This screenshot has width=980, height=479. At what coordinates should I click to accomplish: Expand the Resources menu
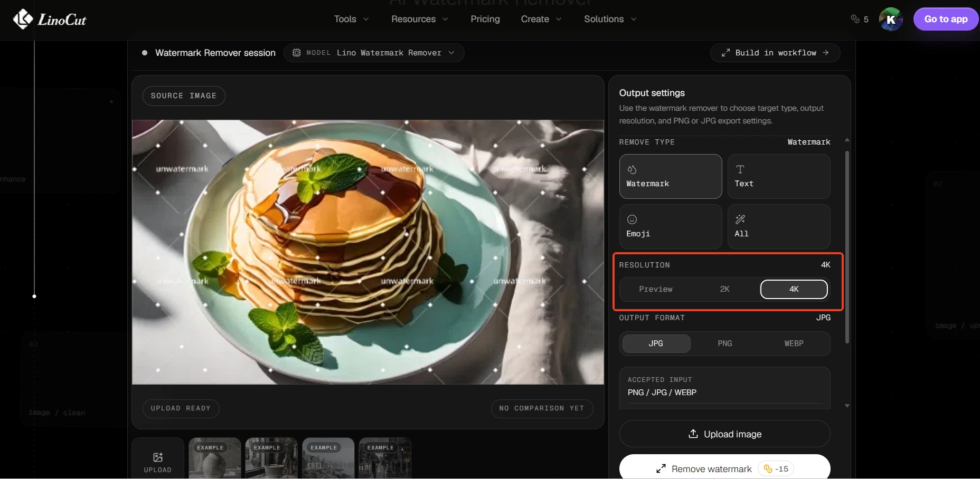[420, 19]
